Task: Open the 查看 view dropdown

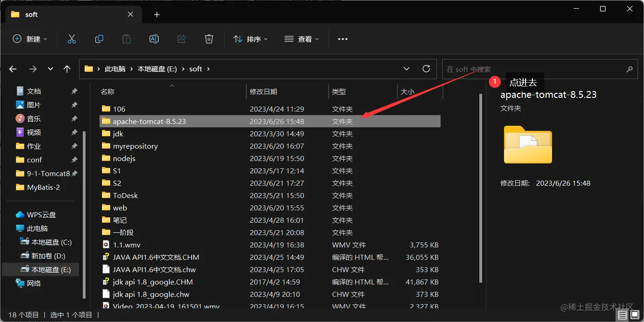Action: pyautogui.click(x=301, y=39)
